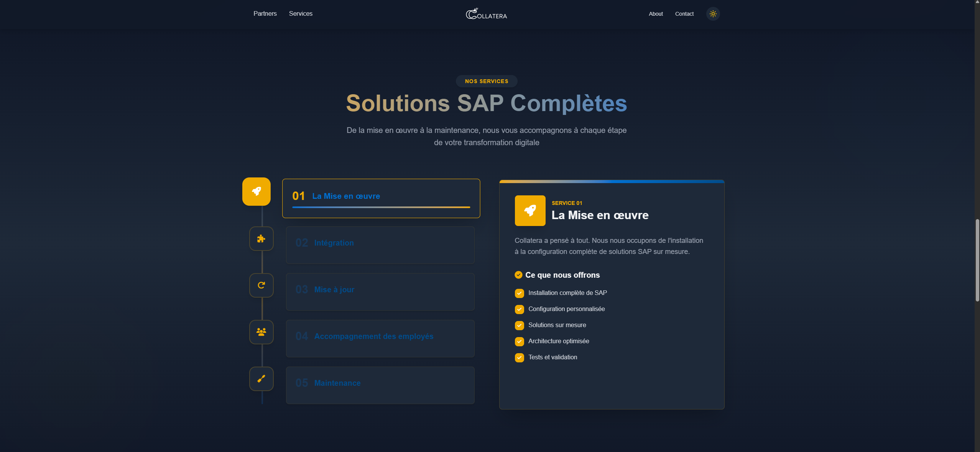Expand 04 Accompagnement des employés item
980x452 pixels.
point(380,338)
